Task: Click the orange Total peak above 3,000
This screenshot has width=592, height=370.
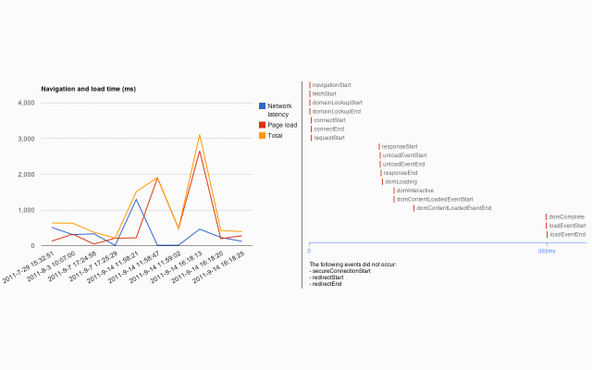Action: click(199, 135)
